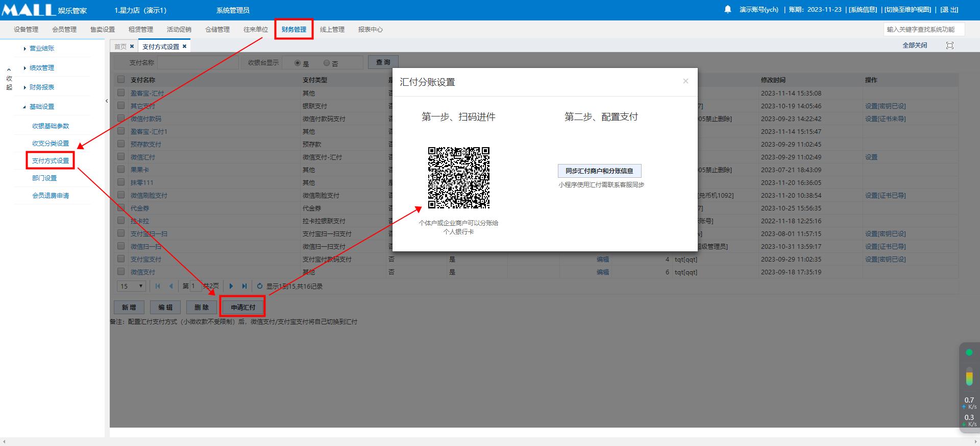Check the row checkbox for 盈客宝-汇付

click(121, 93)
